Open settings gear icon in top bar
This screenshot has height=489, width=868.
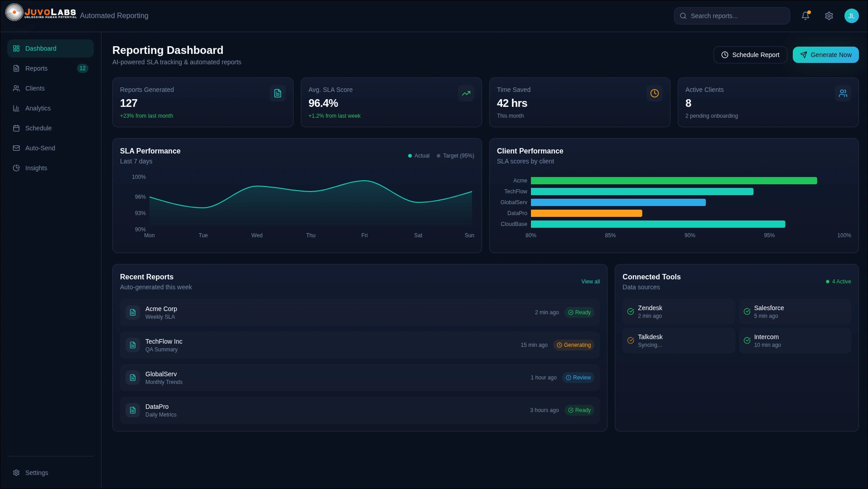829,16
